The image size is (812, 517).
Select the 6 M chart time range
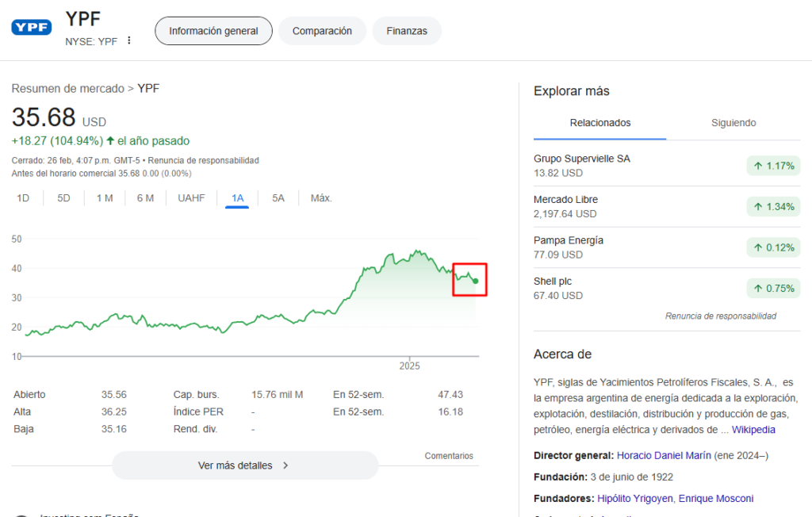(x=145, y=198)
